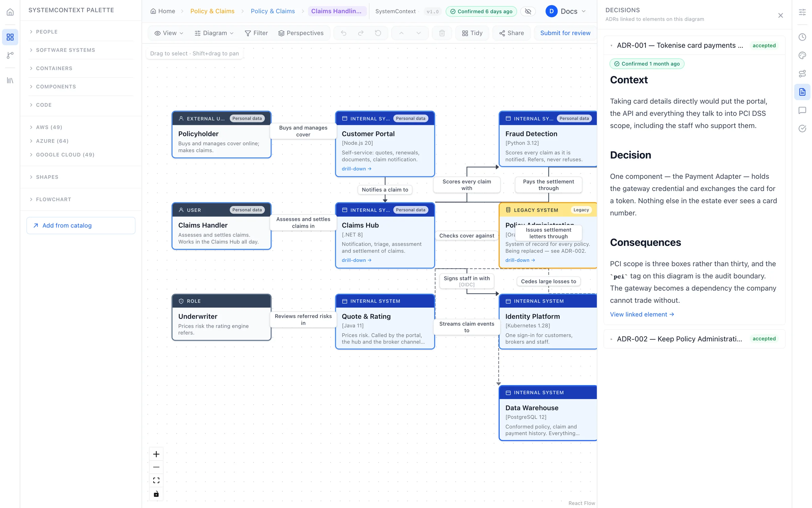
Task: Click the reset circular arrow icon
Action: click(378, 33)
